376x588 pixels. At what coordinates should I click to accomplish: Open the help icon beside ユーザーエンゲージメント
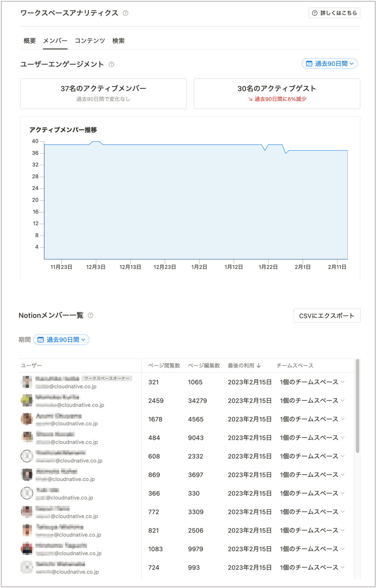(x=112, y=65)
